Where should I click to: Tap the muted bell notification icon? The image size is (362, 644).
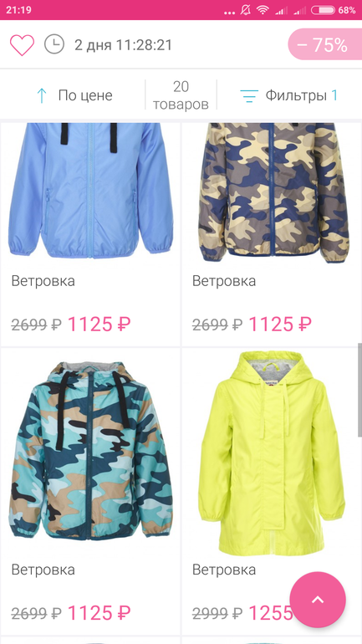[x=246, y=10]
